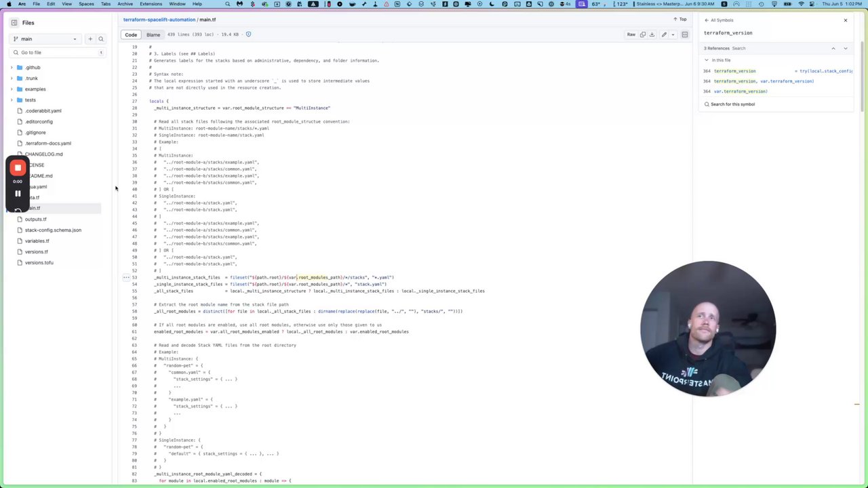Screen dimensions: 868x488
Task: Go to next reference chevron down
Action: (x=845, y=48)
